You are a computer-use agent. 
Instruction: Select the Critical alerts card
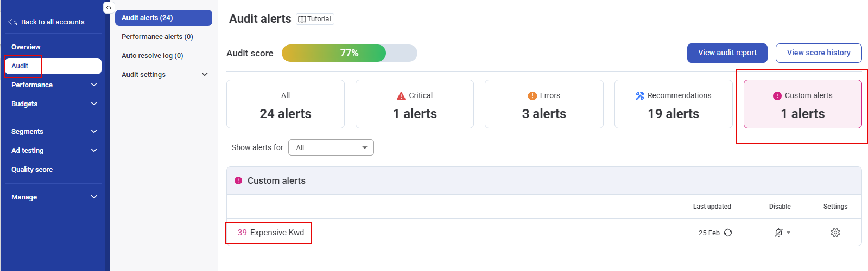tap(415, 104)
